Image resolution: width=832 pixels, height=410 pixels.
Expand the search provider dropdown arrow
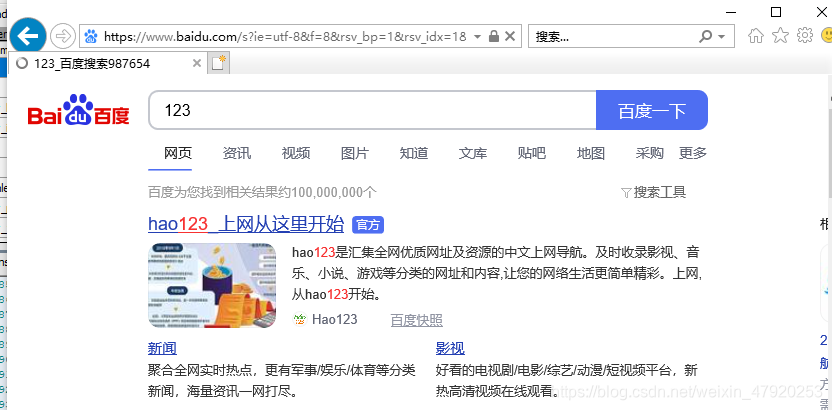tap(721, 37)
